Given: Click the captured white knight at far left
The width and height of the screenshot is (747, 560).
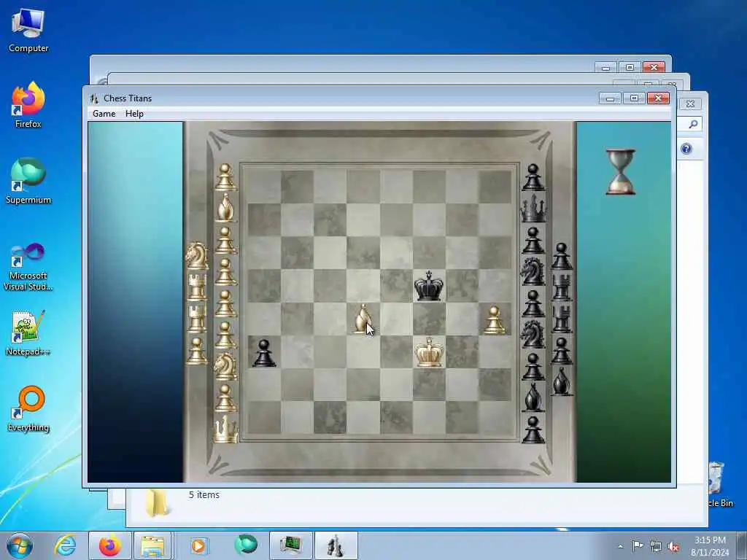Looking at the screenshot, I should click(197, 256).
